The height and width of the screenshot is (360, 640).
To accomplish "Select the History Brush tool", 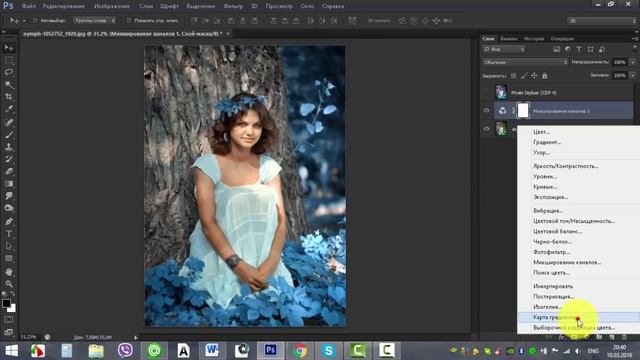I will click(x=9, y=159).
